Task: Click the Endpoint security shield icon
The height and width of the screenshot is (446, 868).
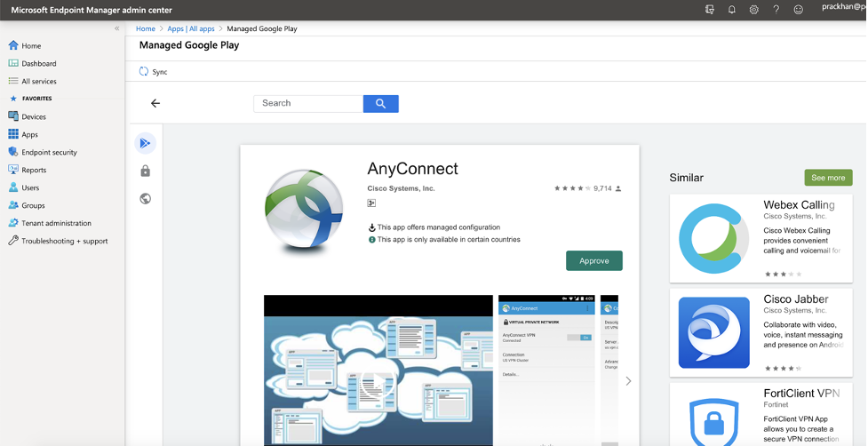Action: pyautogui.click(x=13, y=152)
